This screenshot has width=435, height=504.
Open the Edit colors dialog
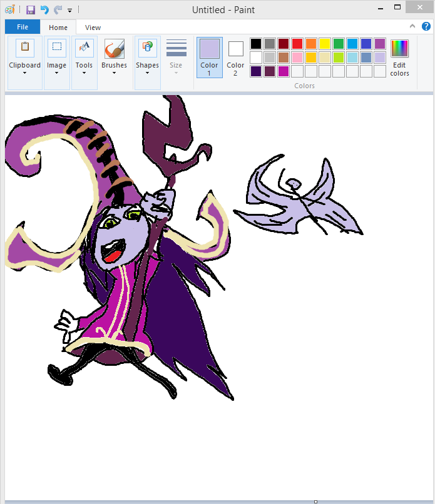click(x=399, y=58)
